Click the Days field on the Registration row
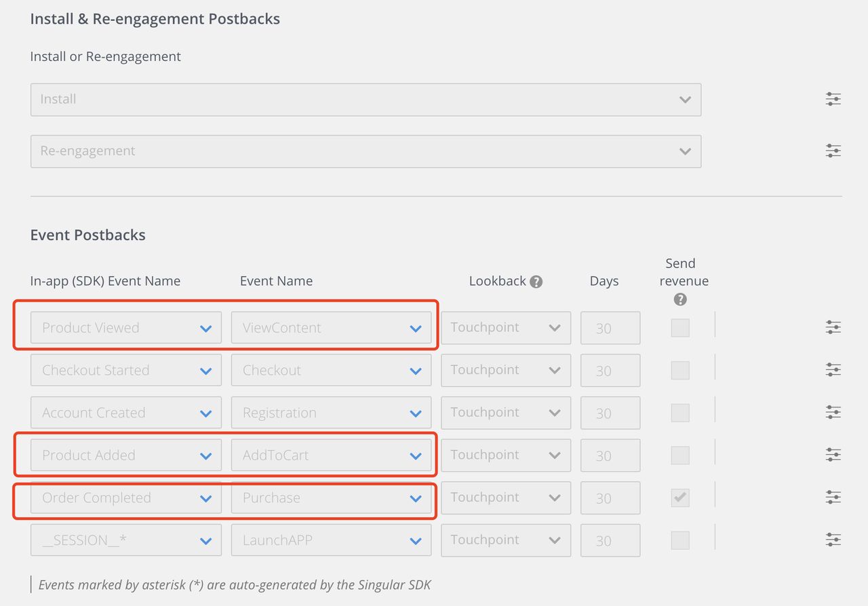The height and width of the screenshot is (606, 868). tap(610, 413)
